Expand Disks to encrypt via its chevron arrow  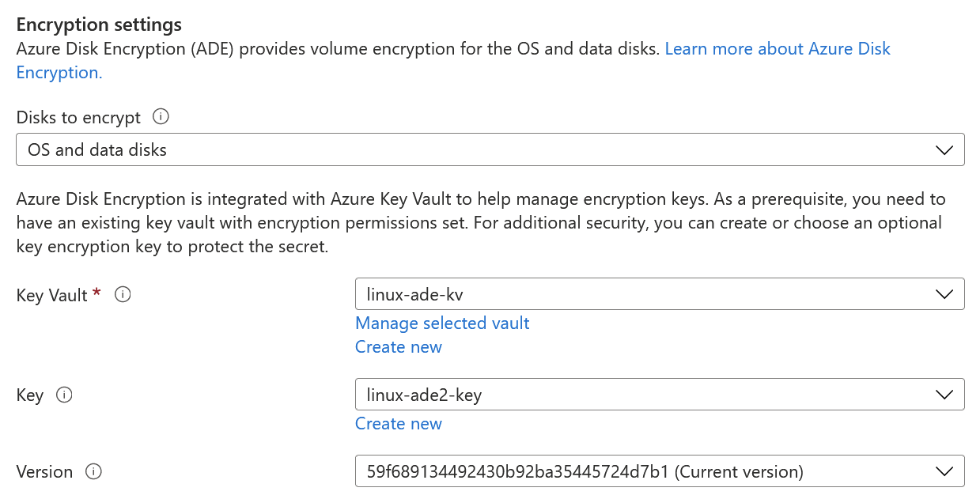[944, 149]
